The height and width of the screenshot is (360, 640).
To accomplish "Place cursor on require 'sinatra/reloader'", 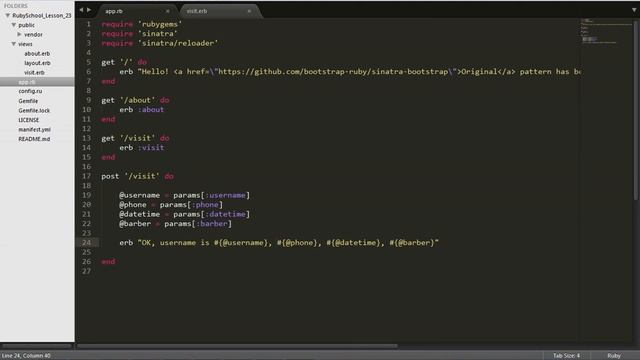I will pos(160,43).
